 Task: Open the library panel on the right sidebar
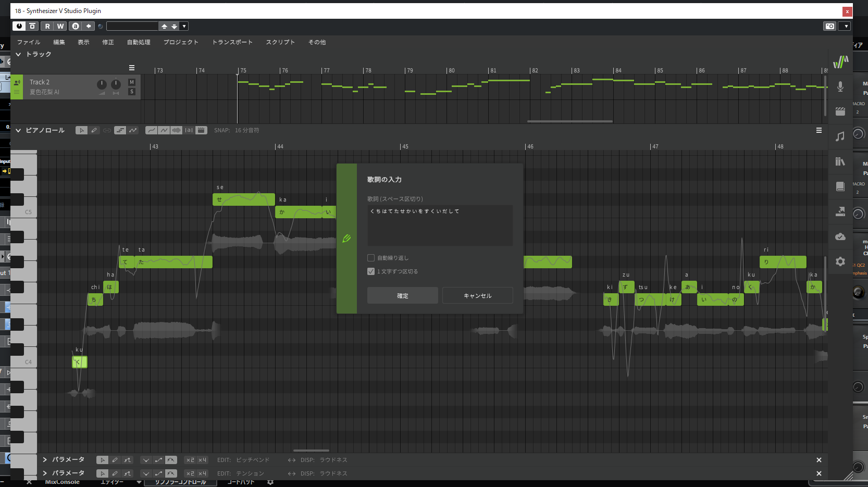840,161
